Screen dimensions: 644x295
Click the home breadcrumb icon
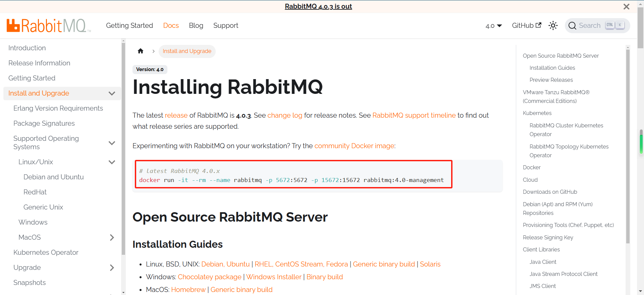[141, 51]
